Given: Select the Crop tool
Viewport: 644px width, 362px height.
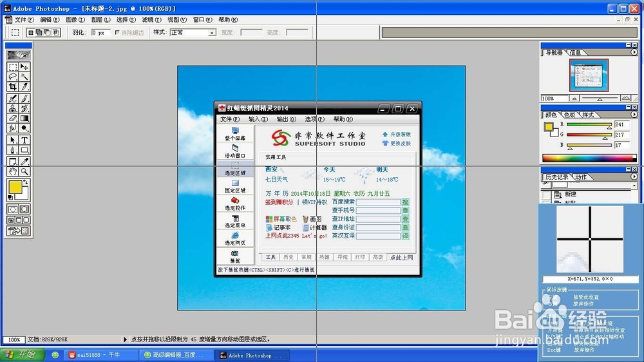Looking at the screenshot, I should pos(13,87).
